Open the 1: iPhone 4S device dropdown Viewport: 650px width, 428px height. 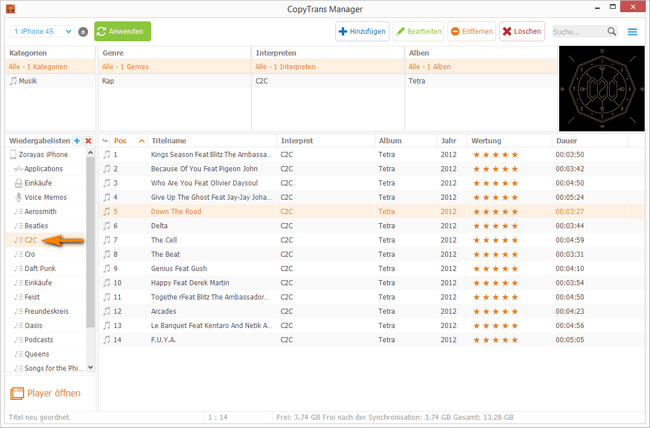click(x=42, y=32)
